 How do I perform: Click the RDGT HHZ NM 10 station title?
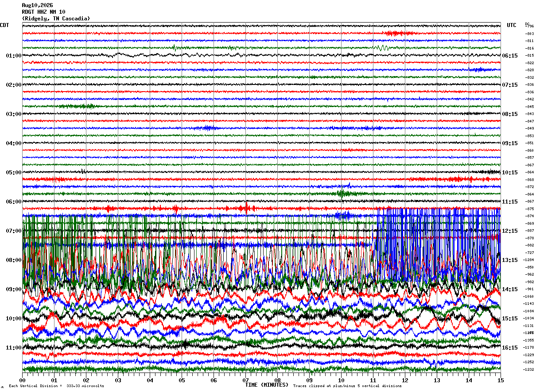[43, 12]
